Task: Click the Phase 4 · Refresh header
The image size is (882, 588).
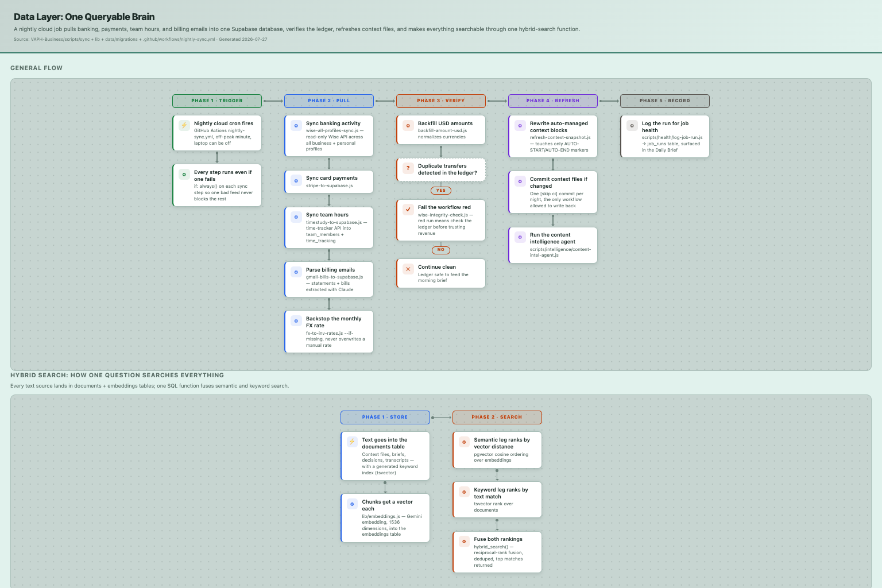Action: (x=553, y=101)
